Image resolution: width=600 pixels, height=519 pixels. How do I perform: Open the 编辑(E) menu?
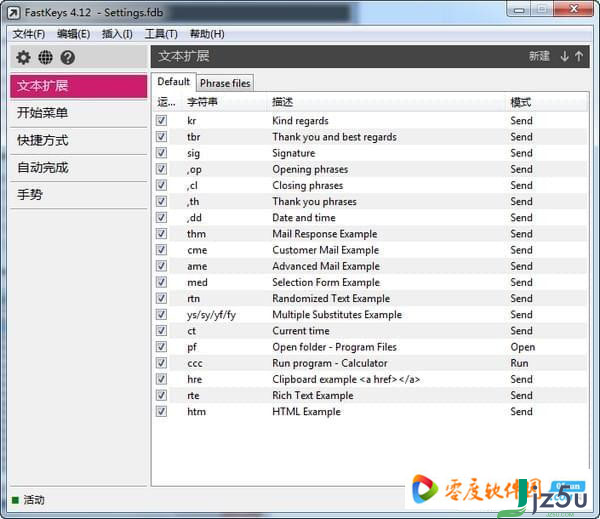pos(73,34)
